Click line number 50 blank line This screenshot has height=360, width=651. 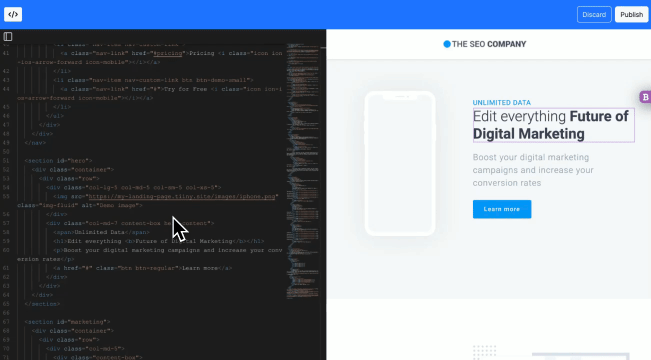coord(6,152)
